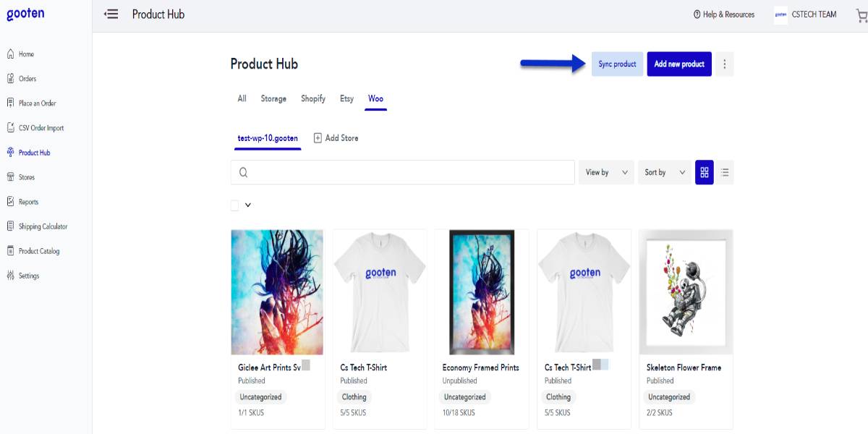
Task: Open Settings from the sidebar
Action: point(23,276)
